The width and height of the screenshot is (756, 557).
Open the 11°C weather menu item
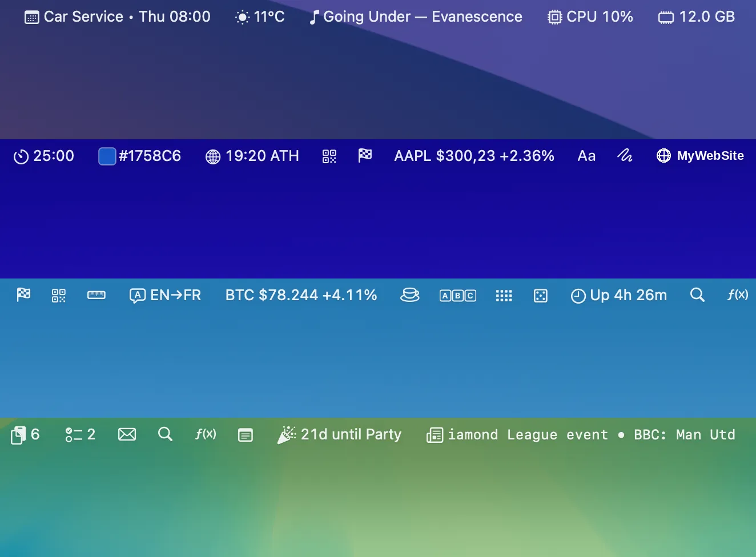pyautogui.click(x=260, y=17)
